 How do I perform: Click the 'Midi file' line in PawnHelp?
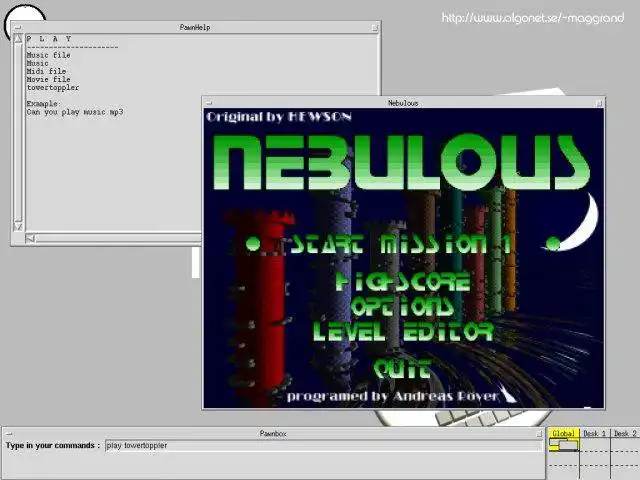(x=46, y=71)
